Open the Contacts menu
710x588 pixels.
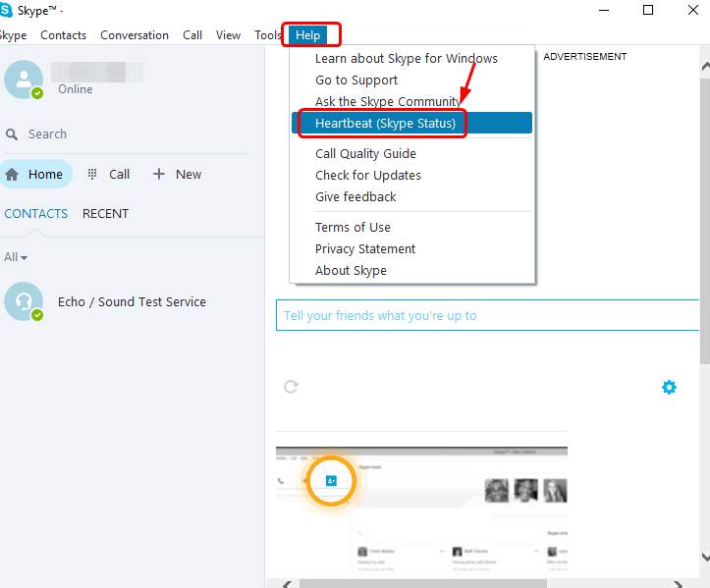64,35
